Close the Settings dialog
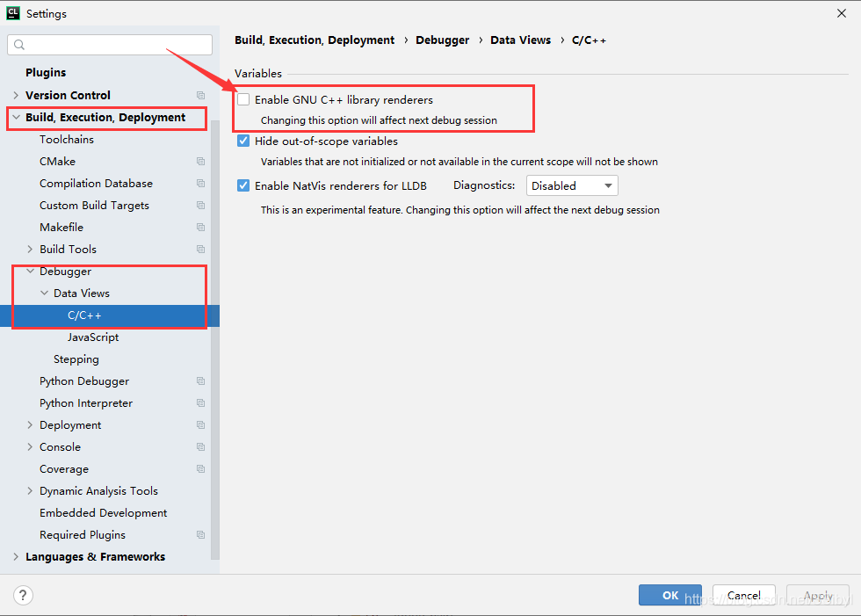The height and width of the screenshot is (616, 861). (842, 13)
